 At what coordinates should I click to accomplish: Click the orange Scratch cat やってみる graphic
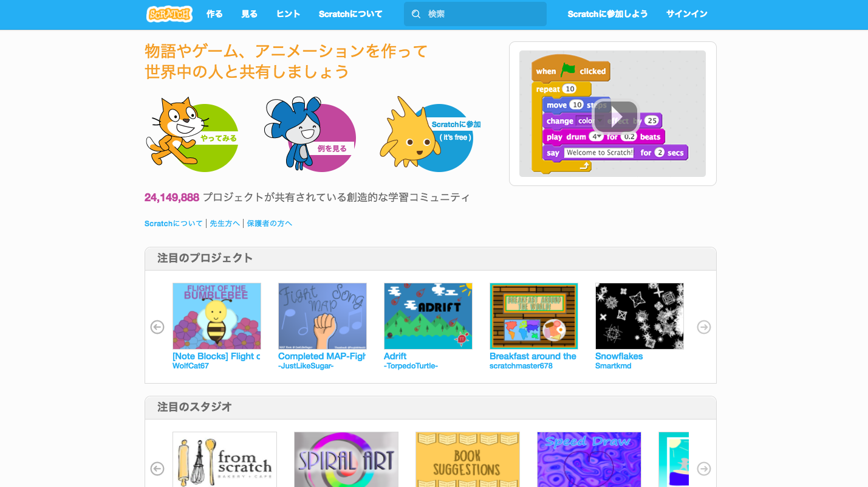point(192,134)
